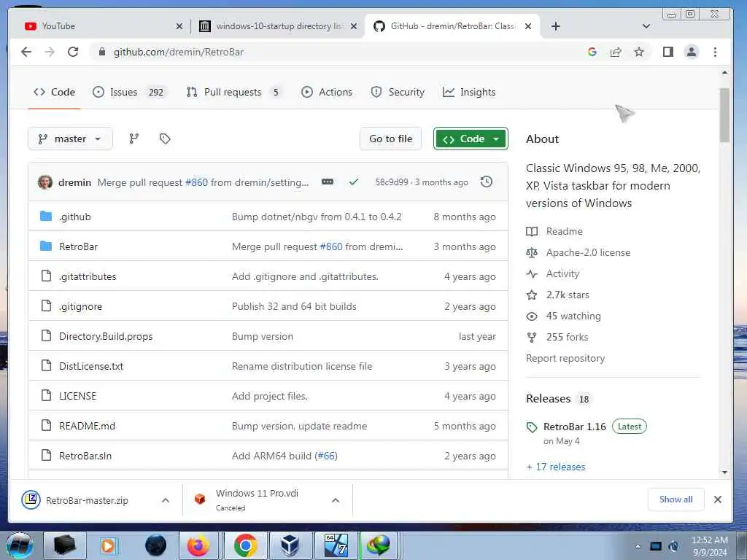Open commit 58c9d99 link
Screen dimensions: 747x560
pos(392,182)
